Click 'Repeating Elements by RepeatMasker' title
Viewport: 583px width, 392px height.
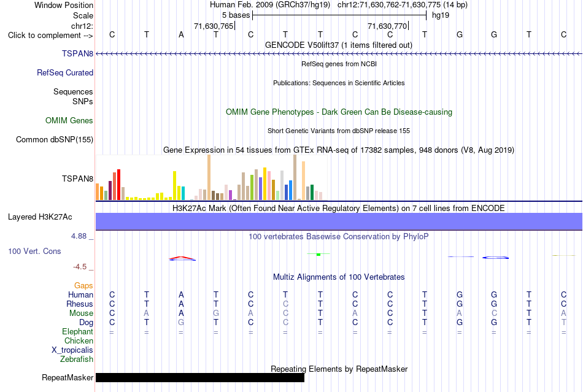[339, 369]
